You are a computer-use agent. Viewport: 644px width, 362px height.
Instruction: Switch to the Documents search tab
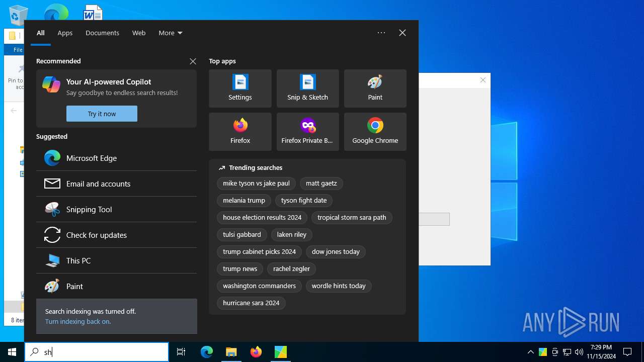coord(102,33)
